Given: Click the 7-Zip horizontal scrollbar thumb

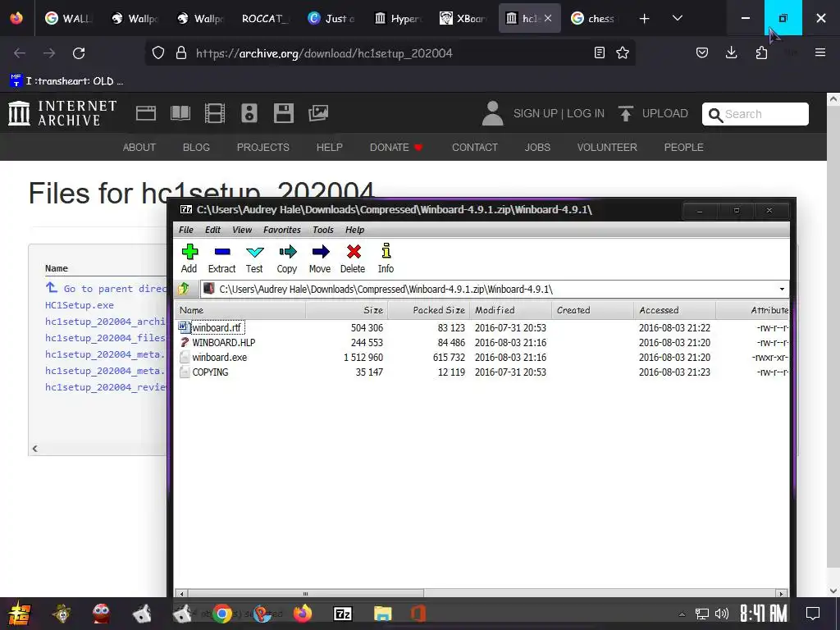Looking at the screenshot, I should (305, 594).
